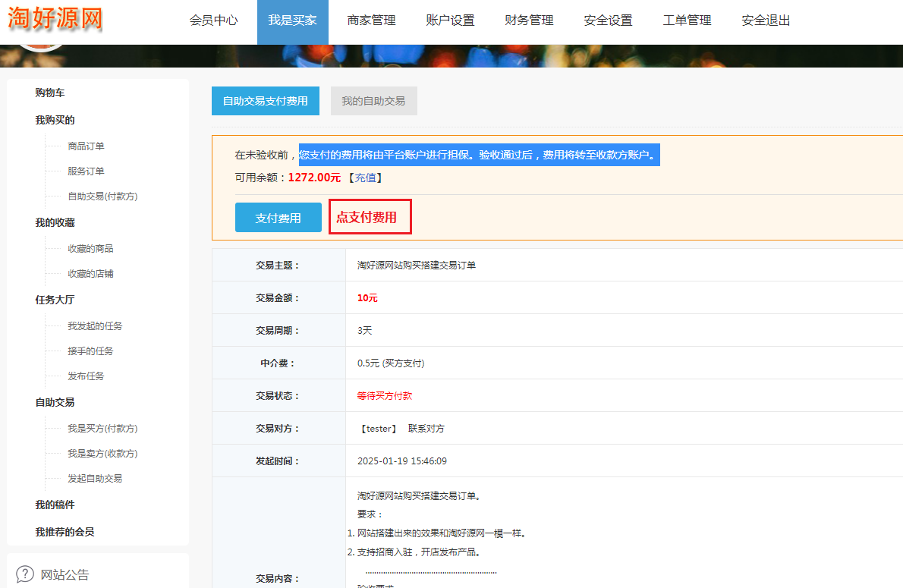
Task: Open 财务管理 from the navigation bar
Action: pos(529,20)
